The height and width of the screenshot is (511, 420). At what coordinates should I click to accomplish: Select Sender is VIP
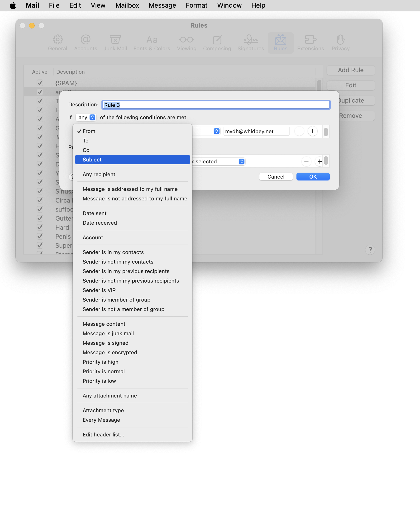(132, 290)
